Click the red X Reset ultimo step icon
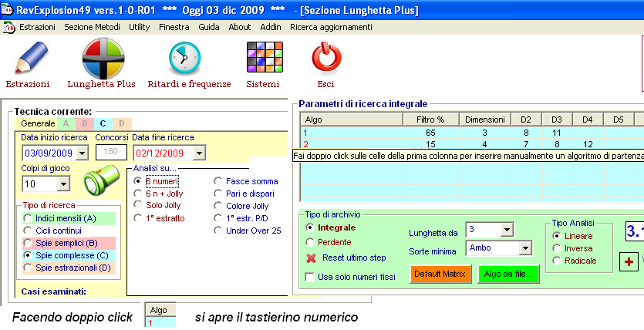Viewport: 644px width, 330px height. click(x=312, y=258)
